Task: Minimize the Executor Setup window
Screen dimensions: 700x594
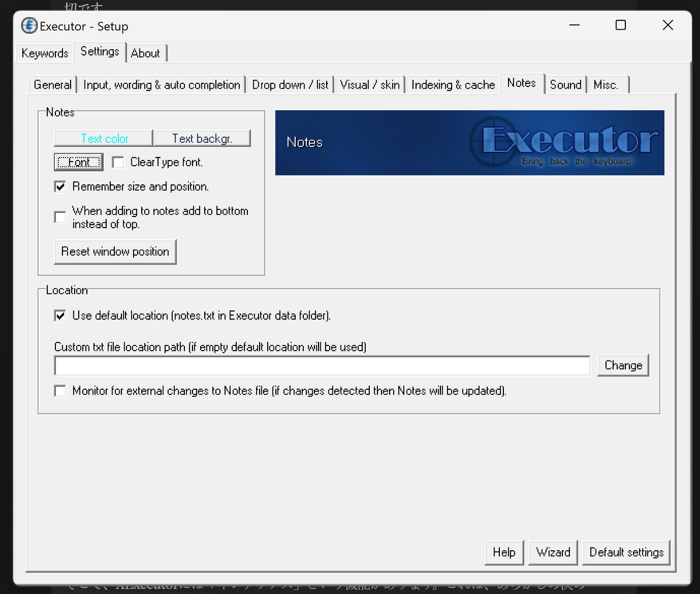Action: (x=575, y=25)
